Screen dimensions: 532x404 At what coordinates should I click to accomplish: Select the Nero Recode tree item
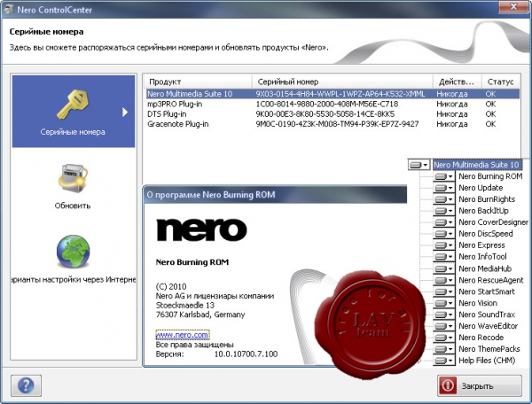tap(481, 338)
